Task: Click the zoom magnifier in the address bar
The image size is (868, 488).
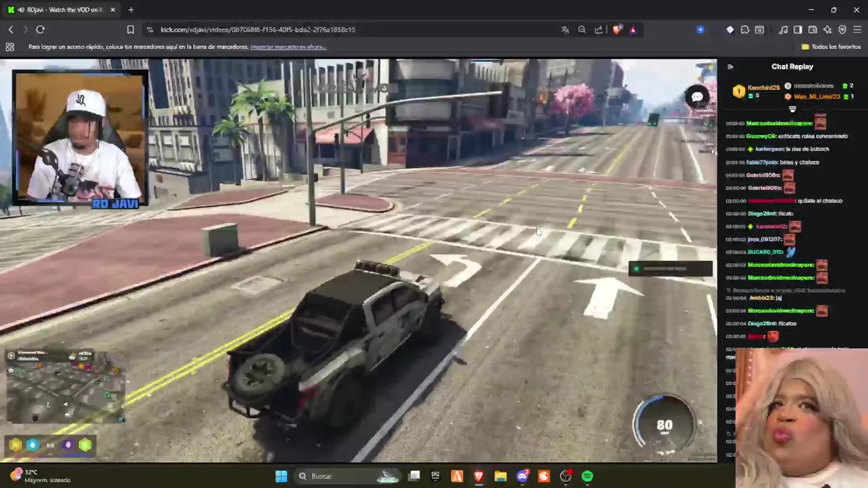Action: tap(582, 30)
